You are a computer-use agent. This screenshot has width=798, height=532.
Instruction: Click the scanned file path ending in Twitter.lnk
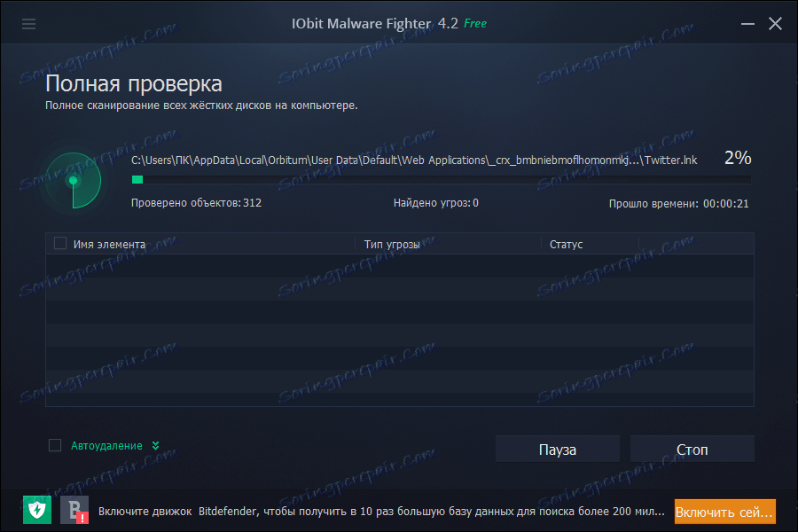tap(414, 160)
